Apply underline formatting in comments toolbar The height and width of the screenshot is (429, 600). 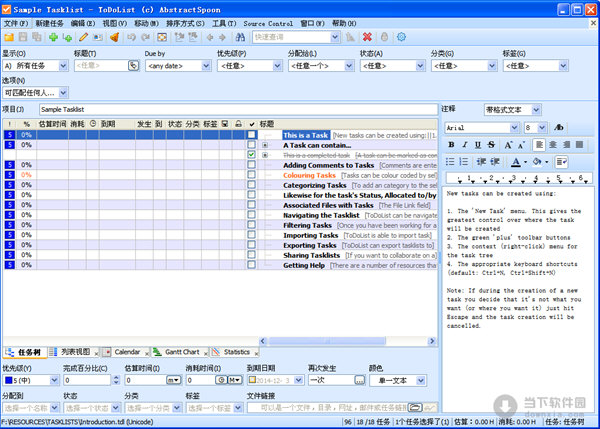[x=478, y=145]
